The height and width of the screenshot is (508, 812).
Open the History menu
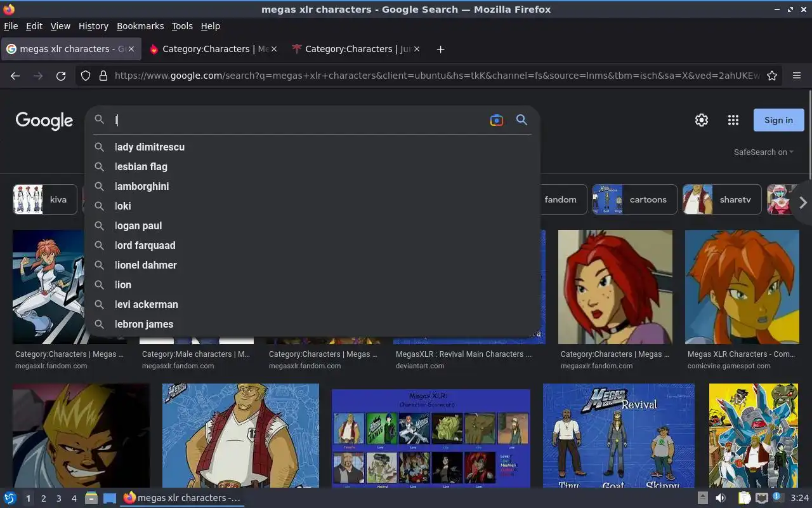(x=93, y=26)
